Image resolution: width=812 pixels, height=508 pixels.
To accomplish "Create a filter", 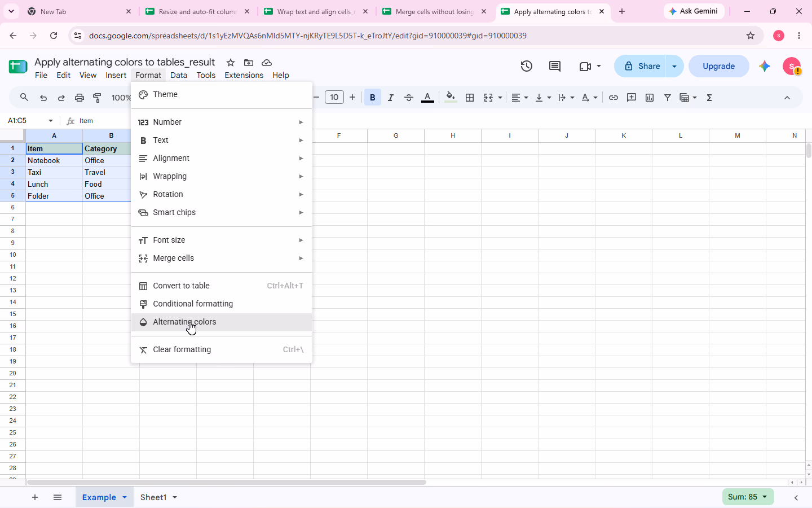I will [668, 98].
